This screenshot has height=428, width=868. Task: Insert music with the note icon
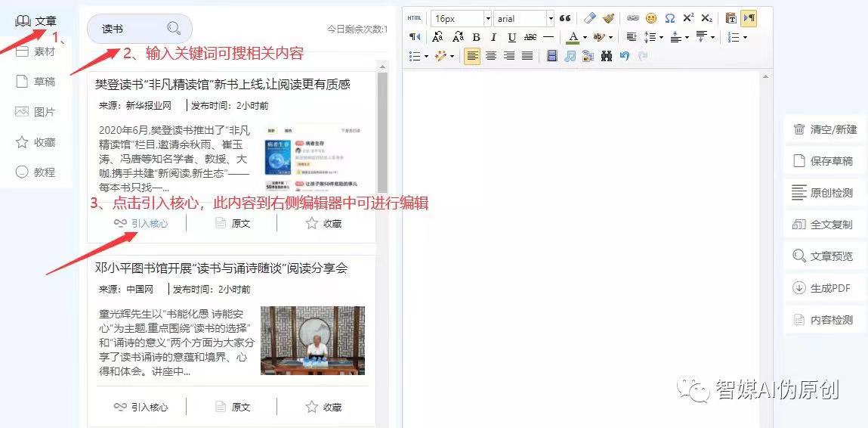(x=570, y=56)
